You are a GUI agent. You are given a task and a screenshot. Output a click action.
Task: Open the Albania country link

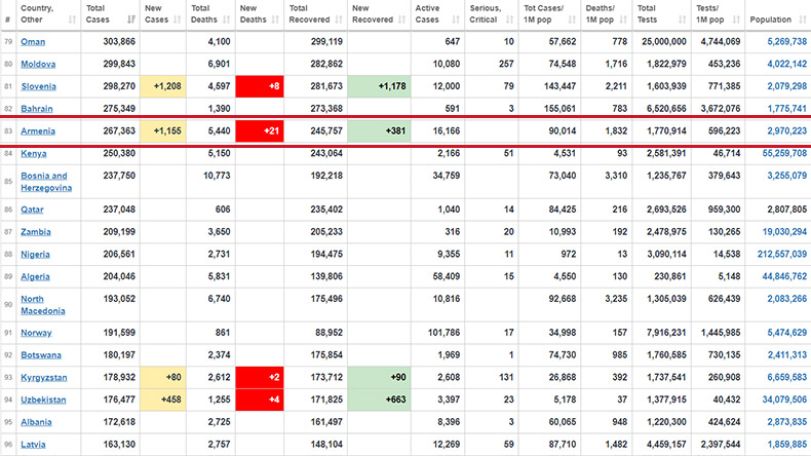point(36,422)
